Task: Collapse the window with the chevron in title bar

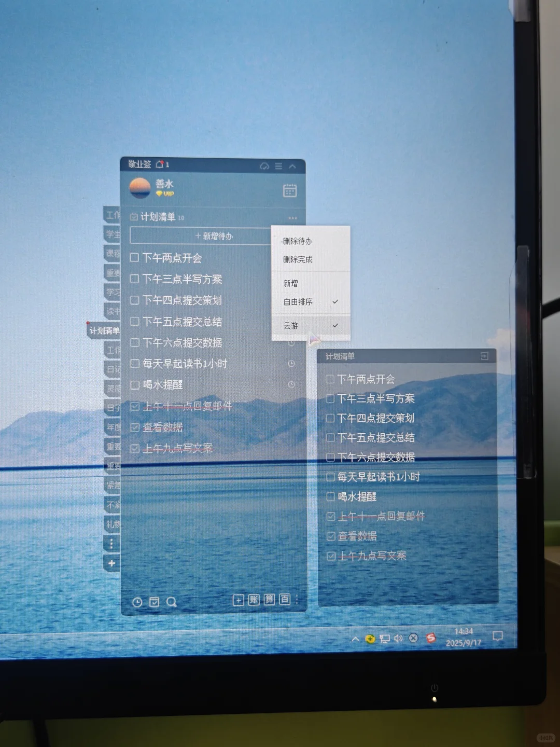Action: tap(292, 167)
